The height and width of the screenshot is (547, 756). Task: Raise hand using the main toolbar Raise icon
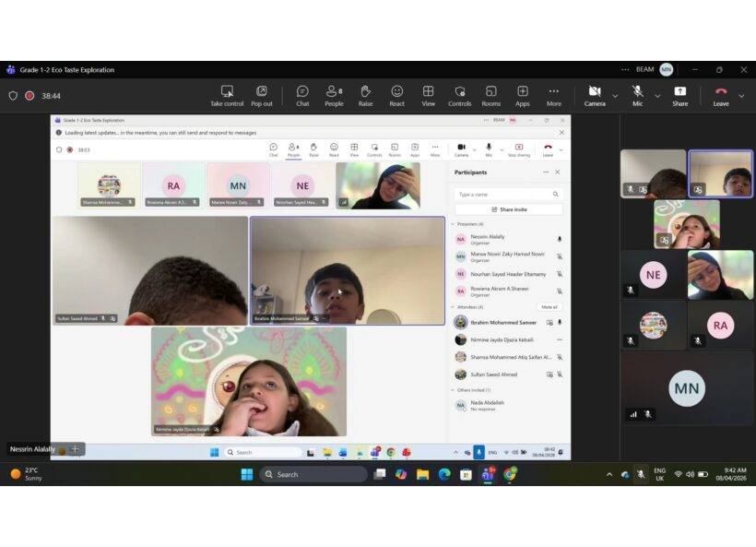click(365, 95)
